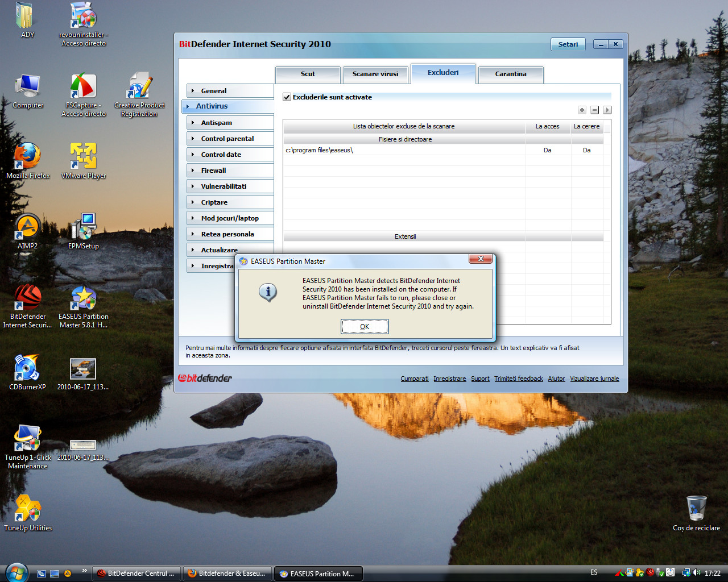This screenshot has height=582, width=728.
Task: Select the EPMSetup installer icon
Action: [x=84, y=231]
